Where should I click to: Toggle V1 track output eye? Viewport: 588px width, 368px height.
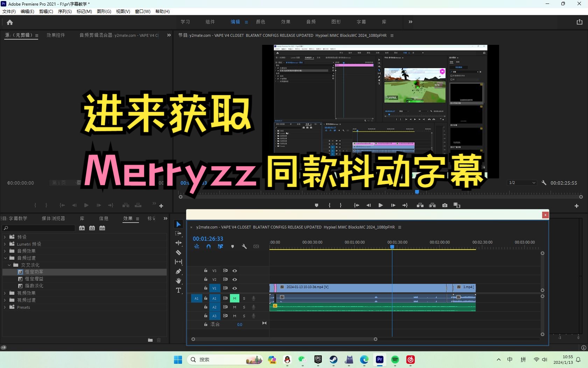coord(235,288)
